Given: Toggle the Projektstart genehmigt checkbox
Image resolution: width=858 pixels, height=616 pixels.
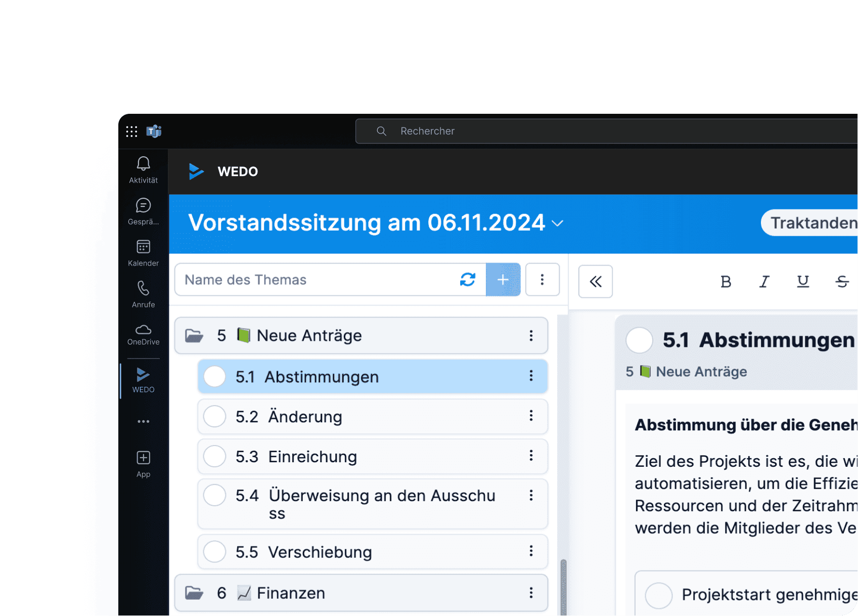Looking at the screenshot, I should 658,594.
